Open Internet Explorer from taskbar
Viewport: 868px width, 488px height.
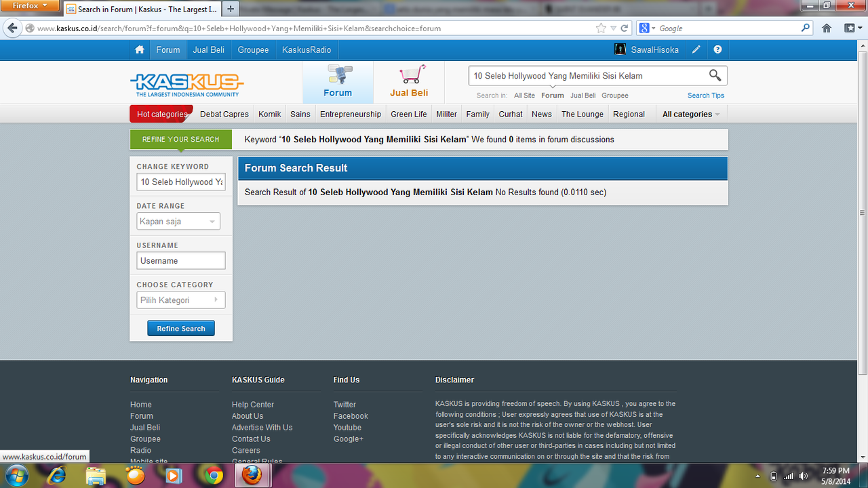pos(58,476)
